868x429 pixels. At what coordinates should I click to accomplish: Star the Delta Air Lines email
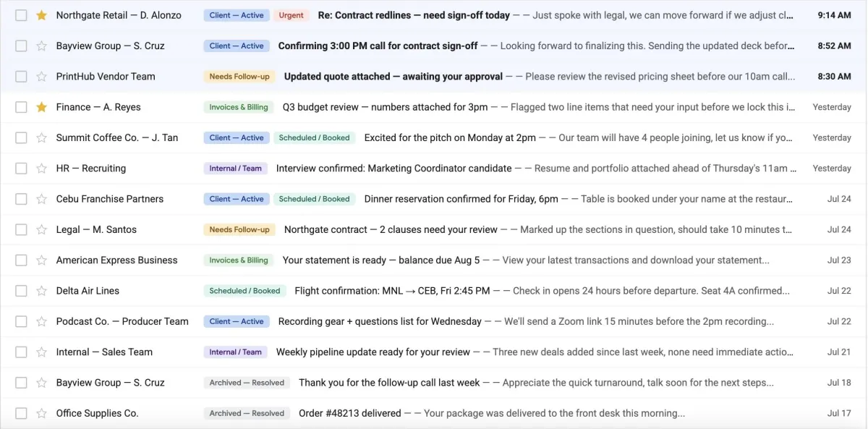pos(41,291)
